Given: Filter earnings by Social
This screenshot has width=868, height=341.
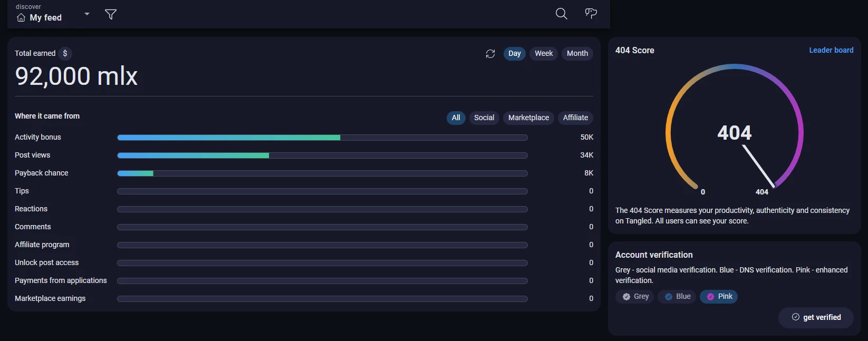Looking at the screenshot, I should [484, 118].
